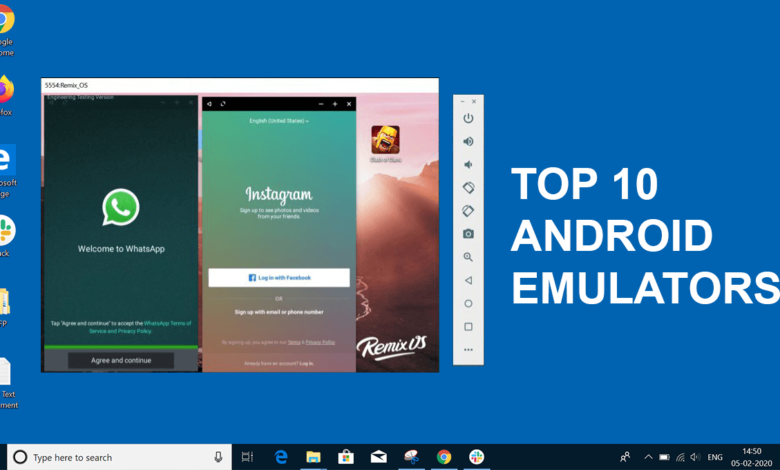Click minimize dash in Instagram window titlebar
The image size is (780, 470).
[x=321, y=104]
